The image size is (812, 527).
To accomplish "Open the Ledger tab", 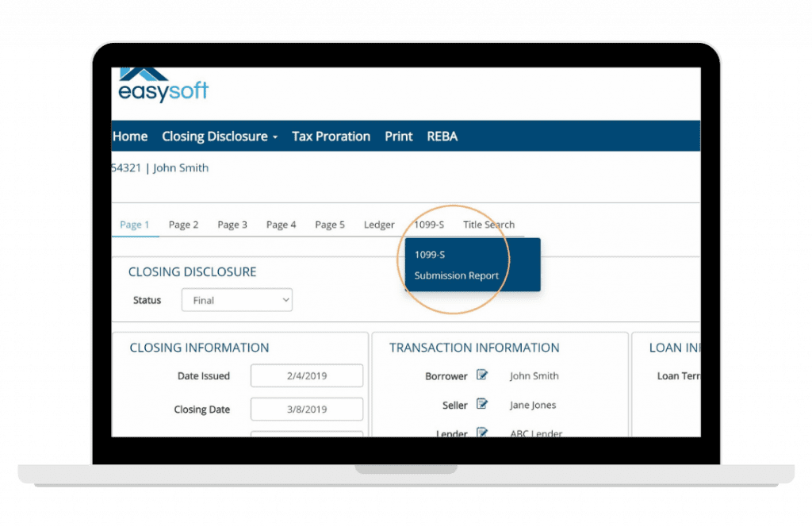I will [x=379, y=225].
